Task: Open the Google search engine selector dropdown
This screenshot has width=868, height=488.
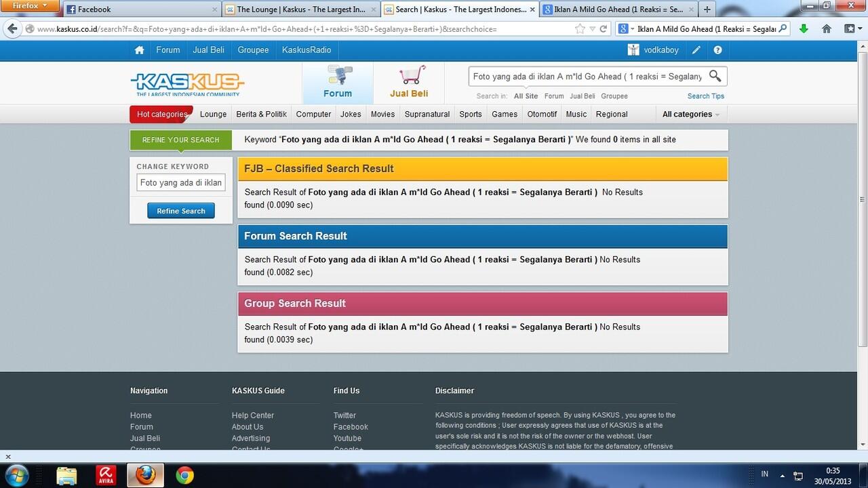Action: (x=625, y=29)
